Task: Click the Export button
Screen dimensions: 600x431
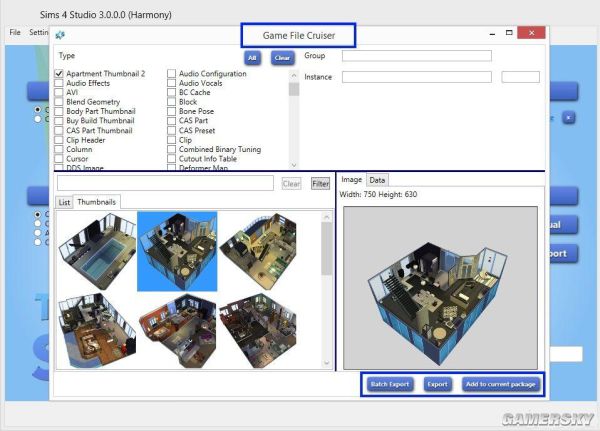Action: [x=437, y=384]
